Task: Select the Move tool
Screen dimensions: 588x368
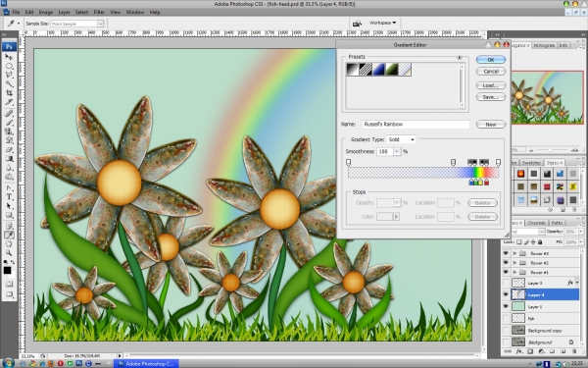Action: 9,57
